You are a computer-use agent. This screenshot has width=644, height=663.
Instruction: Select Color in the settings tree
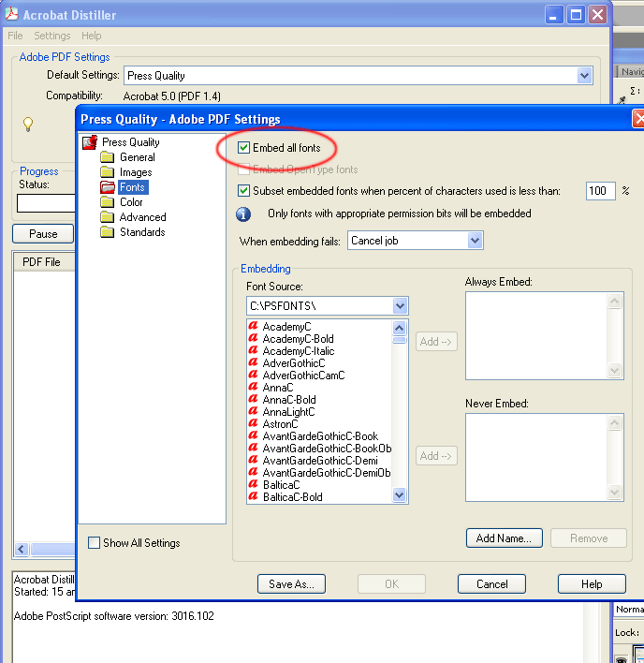(131, 202)
